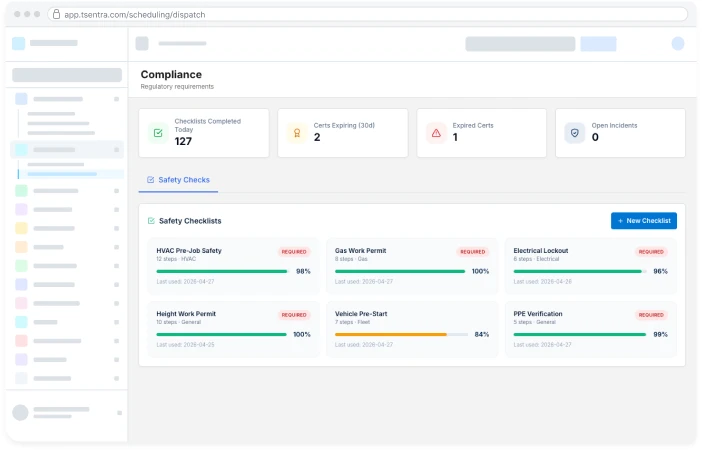Click the REQUIRED badge on Height Work Permit
This screenshot has width=702, height=451.
click(x=294, y=315)
